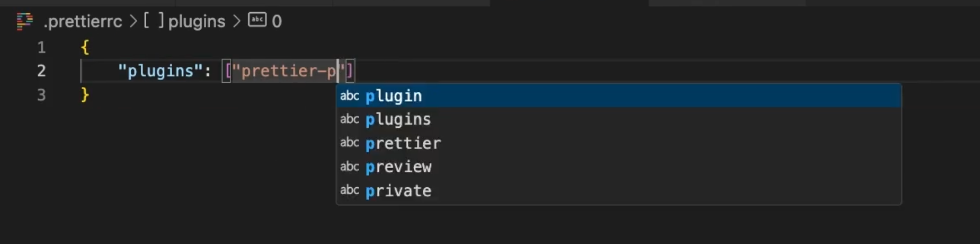
Task: Place cursor on "plugins" key in line 2
Action: tap(161, 71)
